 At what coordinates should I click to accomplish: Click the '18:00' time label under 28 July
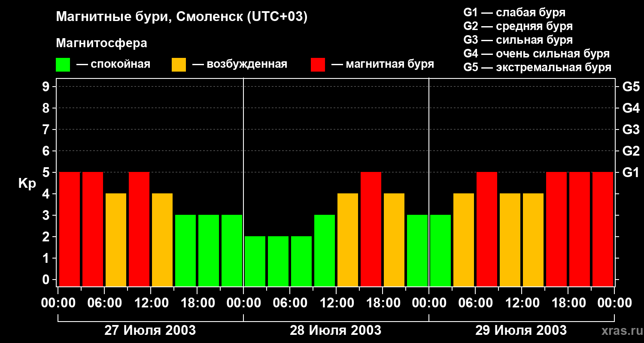point(383,303)
